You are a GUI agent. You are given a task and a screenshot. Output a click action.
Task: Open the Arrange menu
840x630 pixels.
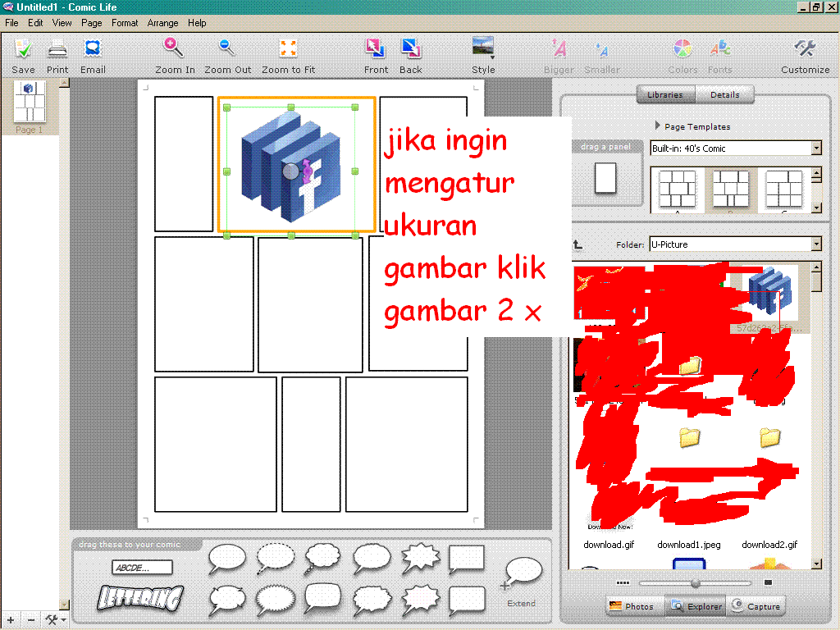(163, 23)
